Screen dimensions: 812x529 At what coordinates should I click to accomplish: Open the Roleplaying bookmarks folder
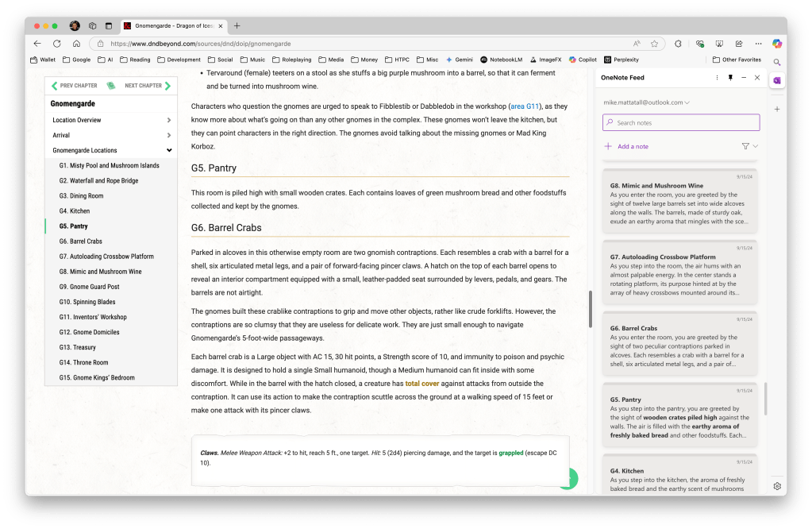tap(291, 60)
